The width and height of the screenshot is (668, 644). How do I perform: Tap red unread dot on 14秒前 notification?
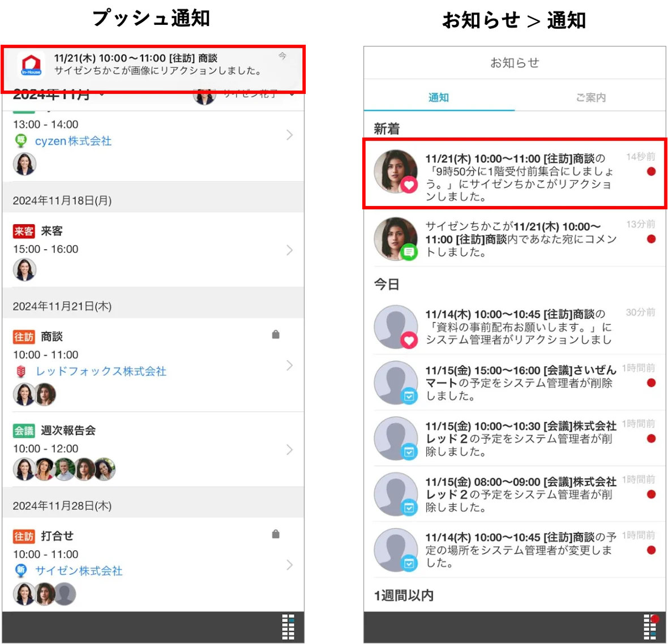tap(651, 171)
